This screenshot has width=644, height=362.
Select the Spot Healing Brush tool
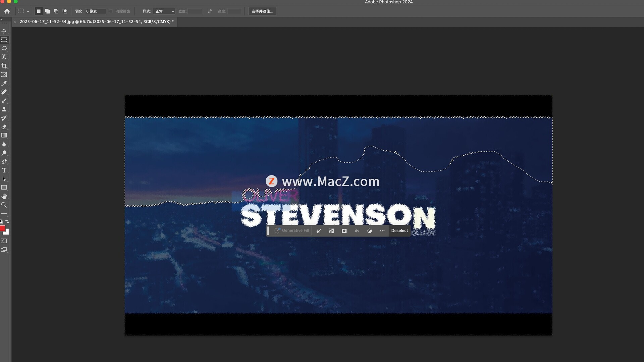coord(4,92)
